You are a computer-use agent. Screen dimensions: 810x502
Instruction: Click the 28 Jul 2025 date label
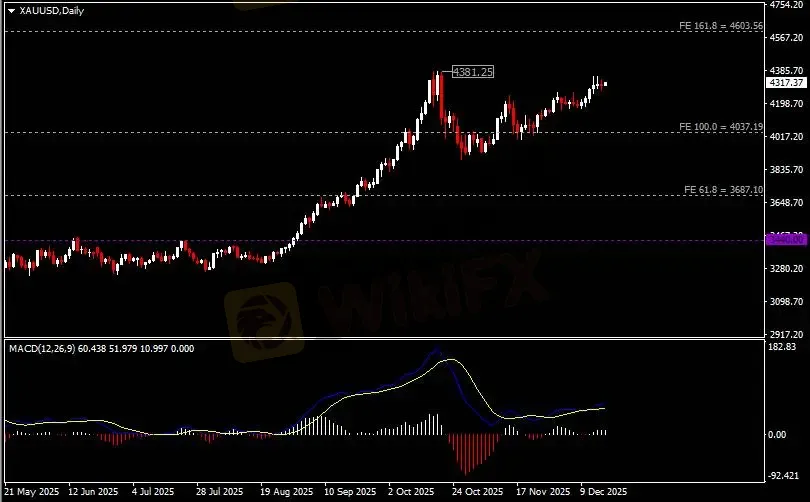pos(220,492)
